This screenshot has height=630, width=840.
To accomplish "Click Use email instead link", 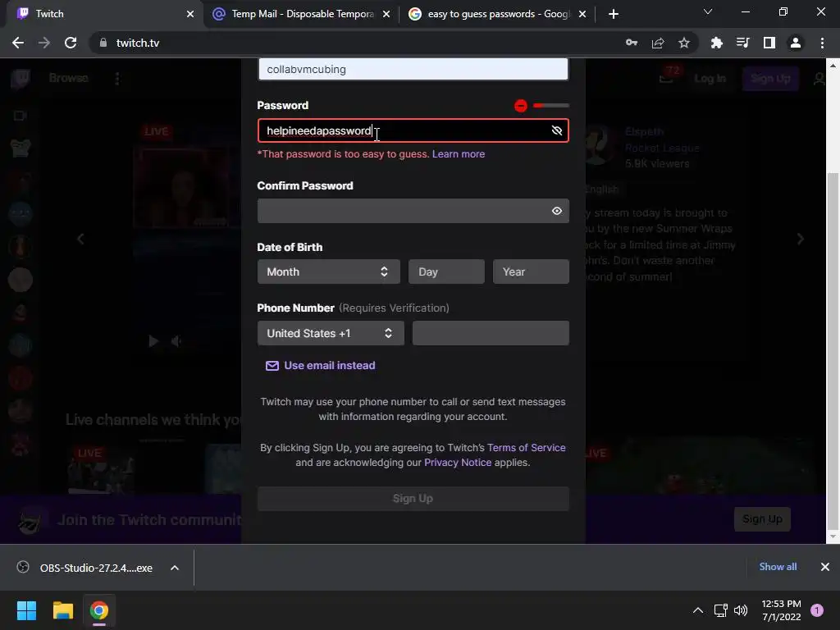I will [x=330, y=365].
